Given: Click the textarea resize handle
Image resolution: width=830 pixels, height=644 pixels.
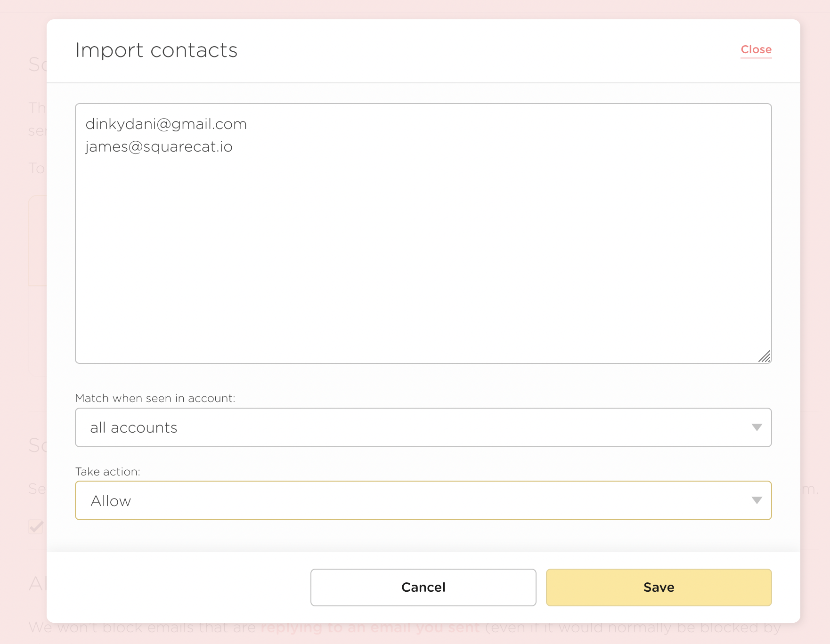Looking at the screenshot, I should [765, 356].
